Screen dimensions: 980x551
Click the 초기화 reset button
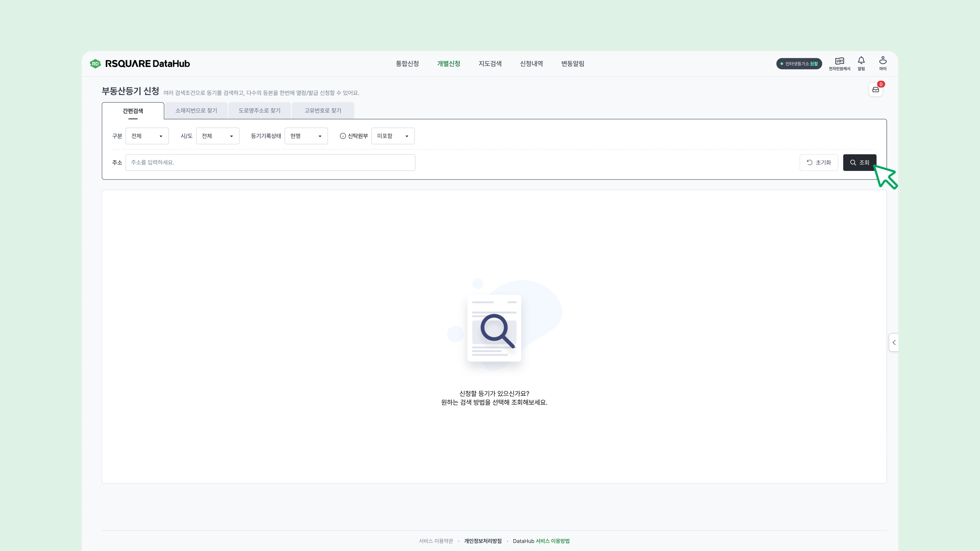point(819,162)
